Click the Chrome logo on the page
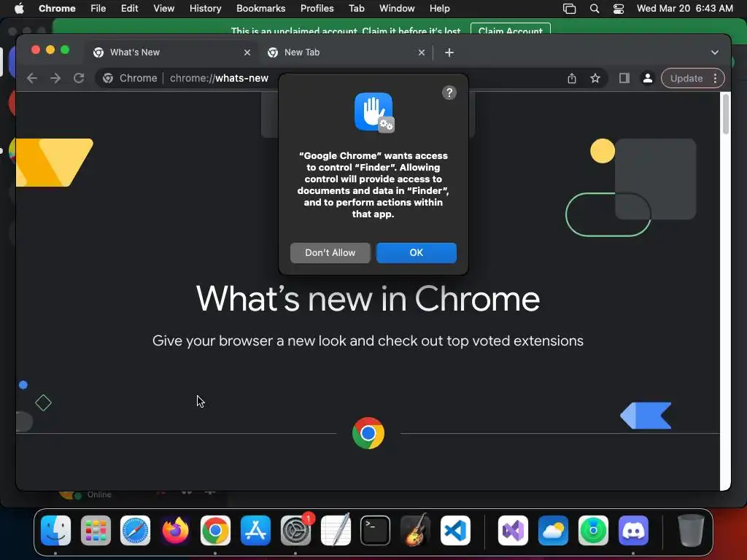This screenshot has width=747, height=560. pyautogui.click(x=368, y=433)
